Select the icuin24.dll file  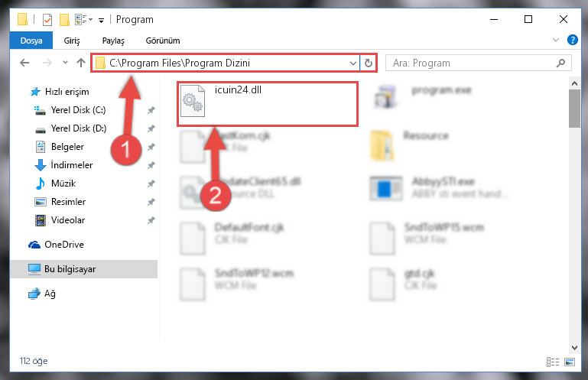click(x=268, y=103)
